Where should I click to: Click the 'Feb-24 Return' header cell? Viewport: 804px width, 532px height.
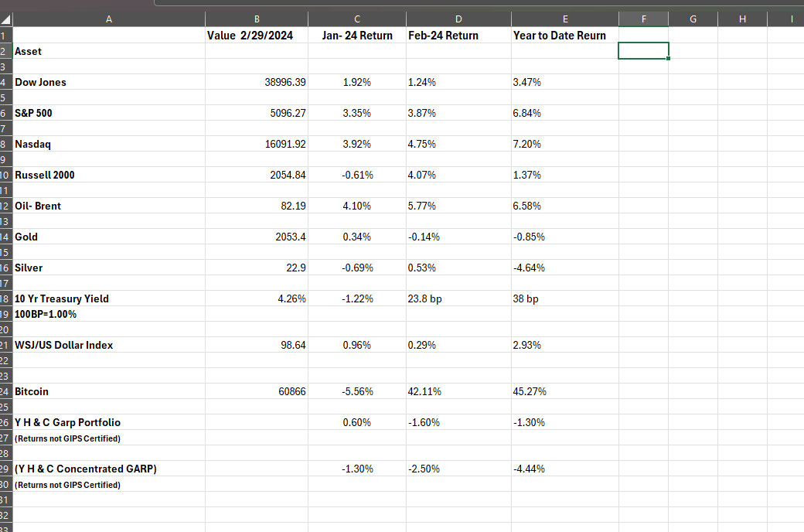458,36
